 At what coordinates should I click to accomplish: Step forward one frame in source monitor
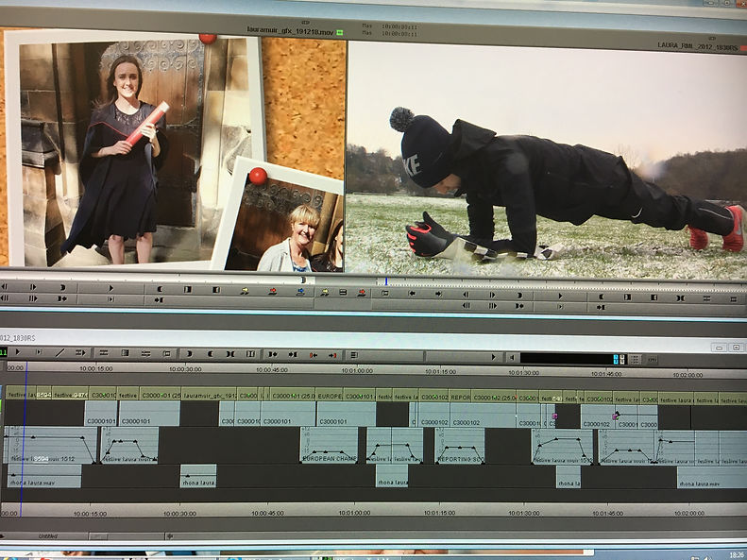(x=33, y=287)
